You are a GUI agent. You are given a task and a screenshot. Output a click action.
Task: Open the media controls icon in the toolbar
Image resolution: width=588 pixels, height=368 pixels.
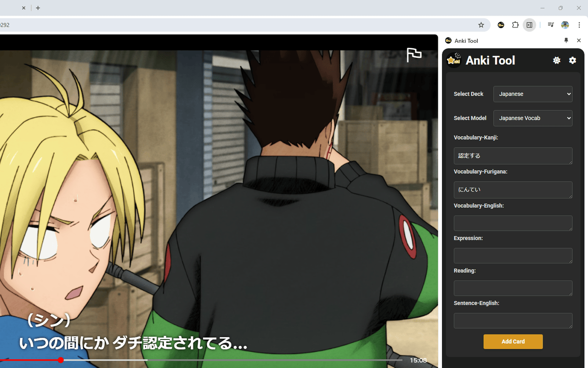(x=551, y=25)
